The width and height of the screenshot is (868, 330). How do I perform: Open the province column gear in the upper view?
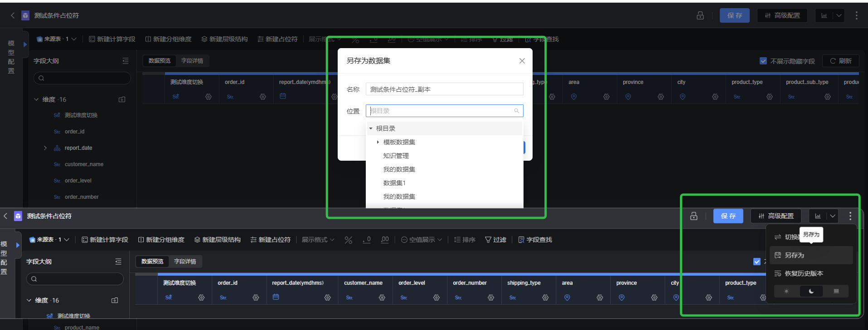pyautogui.click(x=661, y=97)
